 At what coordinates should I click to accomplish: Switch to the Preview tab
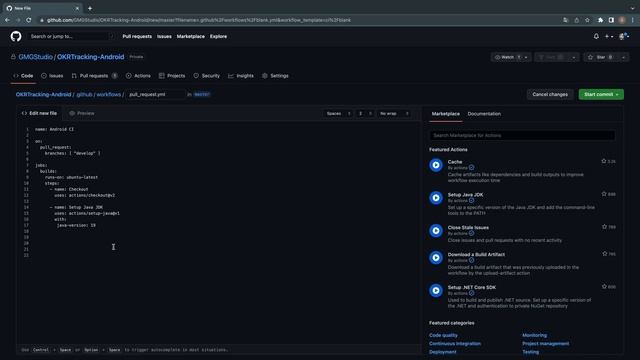[82, 113]
